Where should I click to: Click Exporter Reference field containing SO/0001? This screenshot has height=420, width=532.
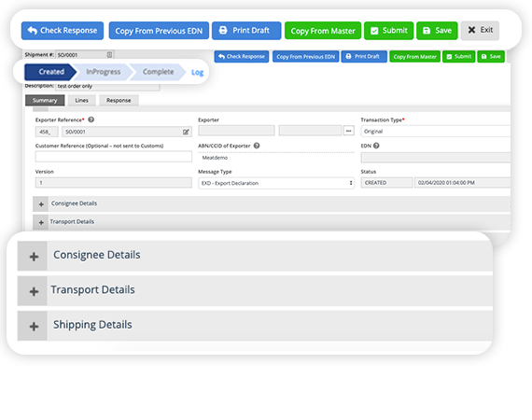tap(127, 132)
